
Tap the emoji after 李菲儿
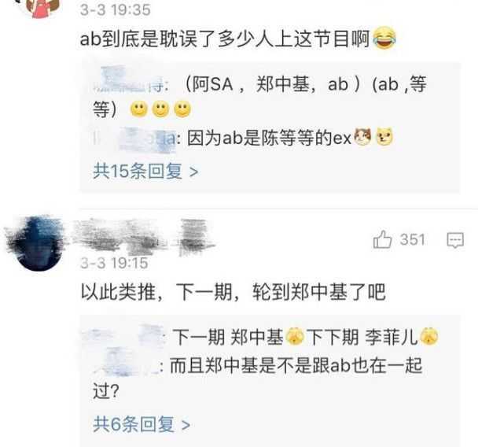[x=429, y=336]
